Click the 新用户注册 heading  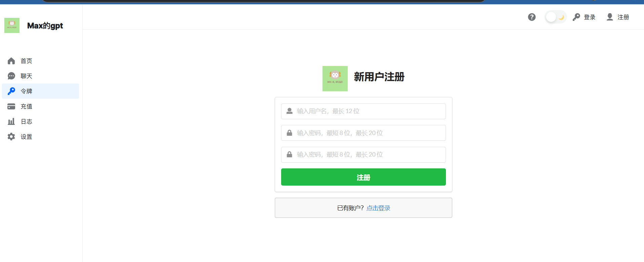coord(379,77)
